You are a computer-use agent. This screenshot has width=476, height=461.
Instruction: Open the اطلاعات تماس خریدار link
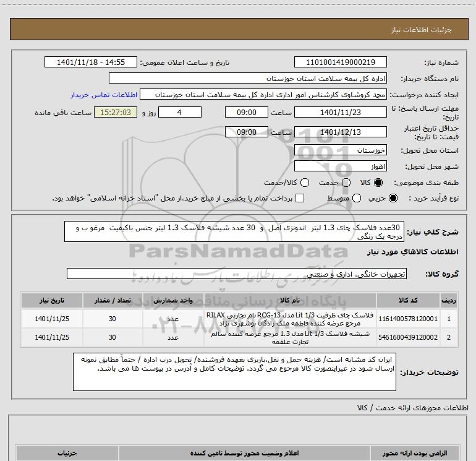pos(104,95)
